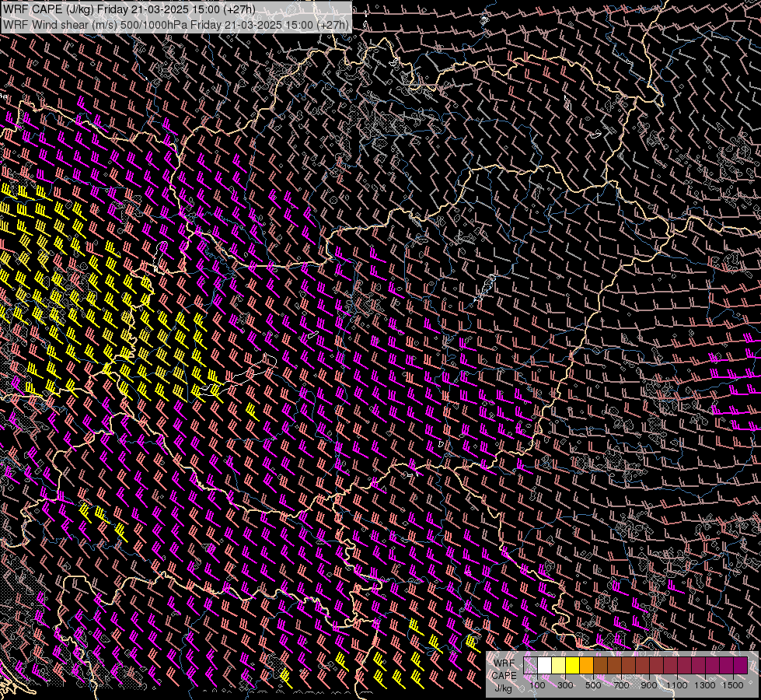Image resolution: width=761 pixels, height=700 pixels.
Task: Click the bright yellow CAPE legend swatch
Action: pos(573,665)
